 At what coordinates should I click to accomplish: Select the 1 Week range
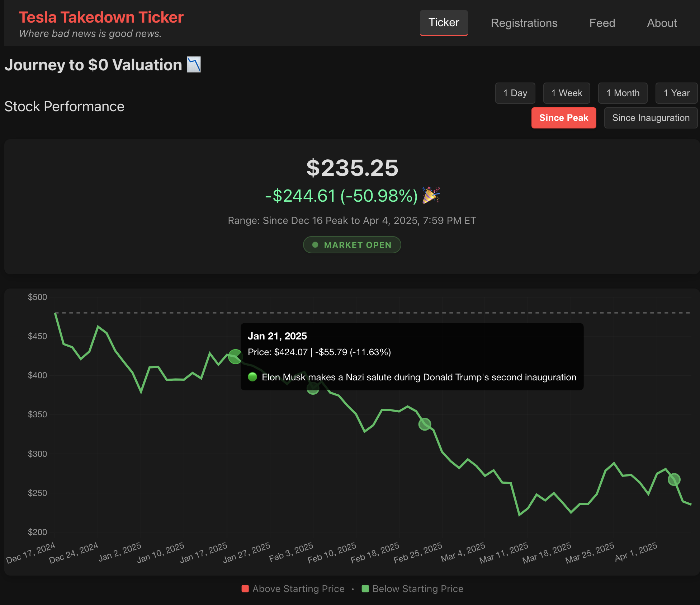[567, 93]
